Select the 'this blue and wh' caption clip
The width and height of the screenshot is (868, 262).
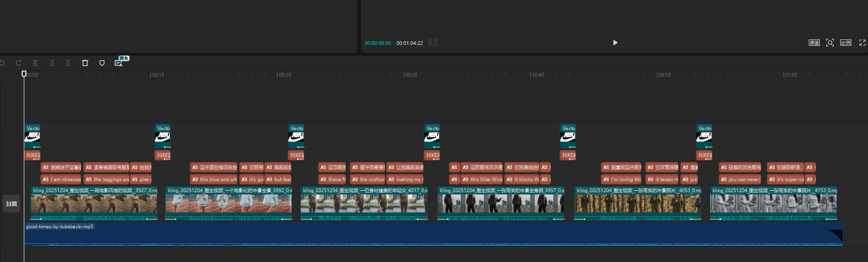click(214, 179)
